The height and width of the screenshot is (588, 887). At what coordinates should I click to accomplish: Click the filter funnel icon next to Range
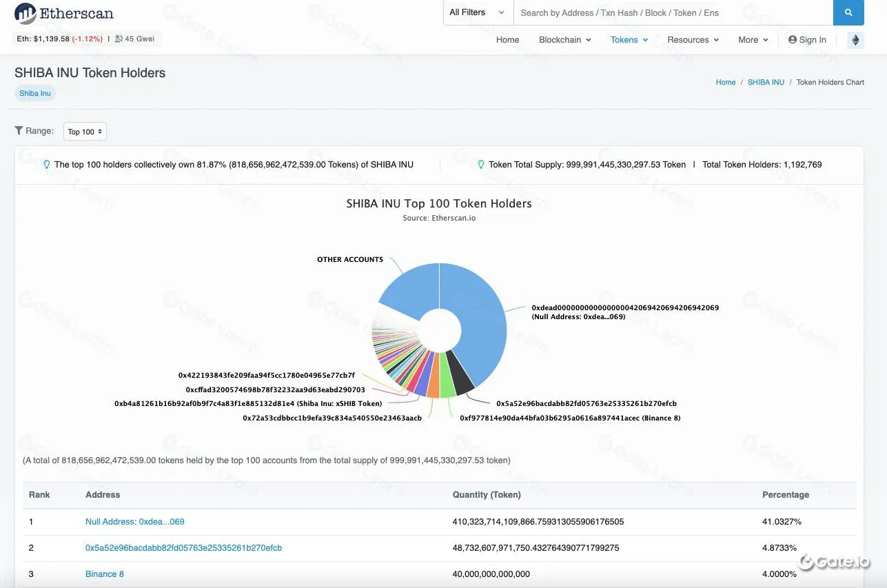point(19,130)
